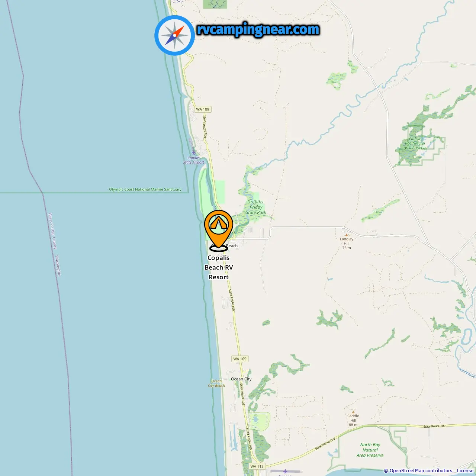This screenshot has height=476, width=476.
Task: Click the Grays Harbor County boundary label
Action: [x=52, y=231]
